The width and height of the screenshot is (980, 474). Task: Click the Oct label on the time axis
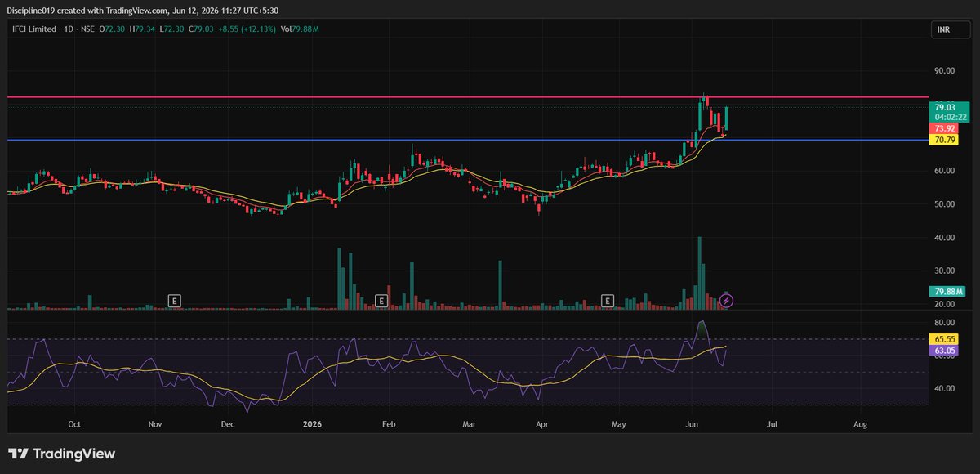click(74, 425)
